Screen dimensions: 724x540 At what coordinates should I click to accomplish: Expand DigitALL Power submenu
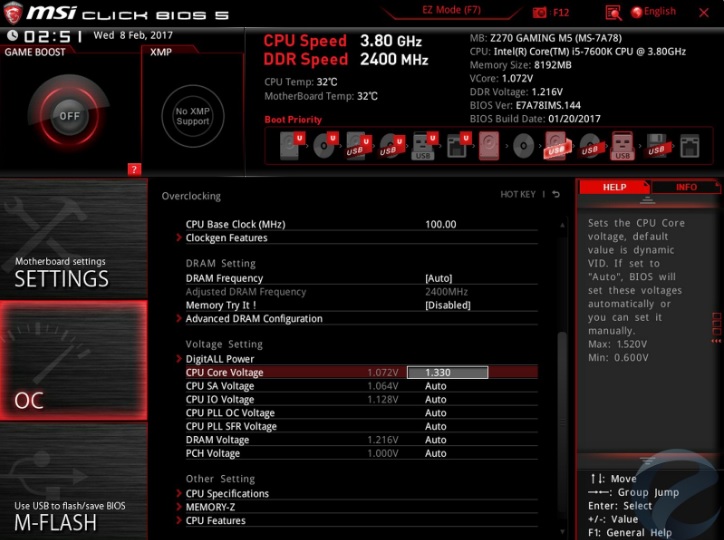tap(220, 359)
